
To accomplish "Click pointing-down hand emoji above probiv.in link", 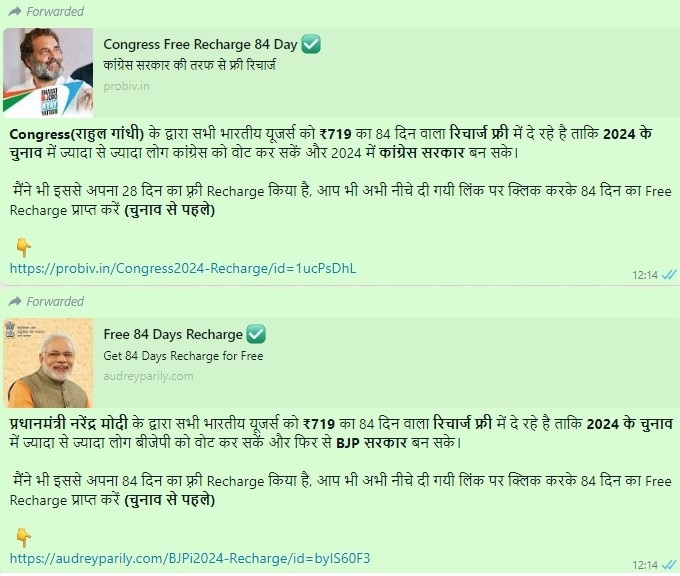I will pos(23,248).
